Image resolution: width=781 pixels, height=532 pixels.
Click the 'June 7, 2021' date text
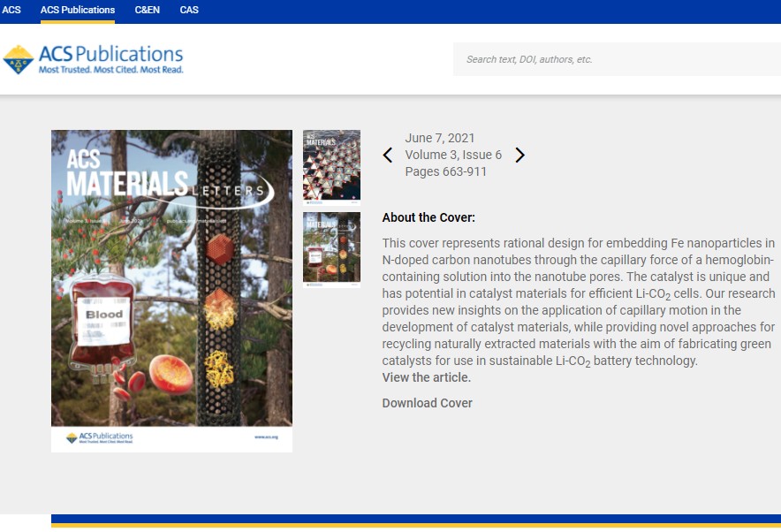(440, 138)
